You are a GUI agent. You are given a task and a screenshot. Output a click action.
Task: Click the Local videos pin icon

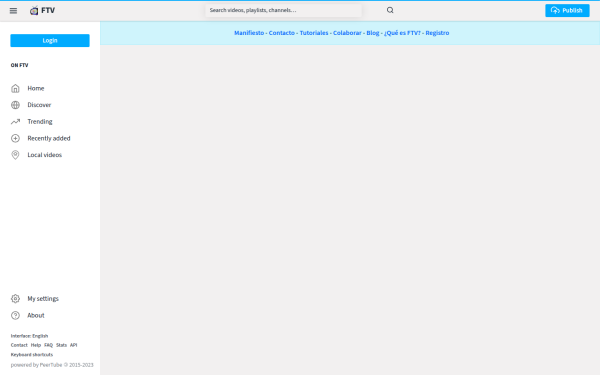[x=15, y=155]
